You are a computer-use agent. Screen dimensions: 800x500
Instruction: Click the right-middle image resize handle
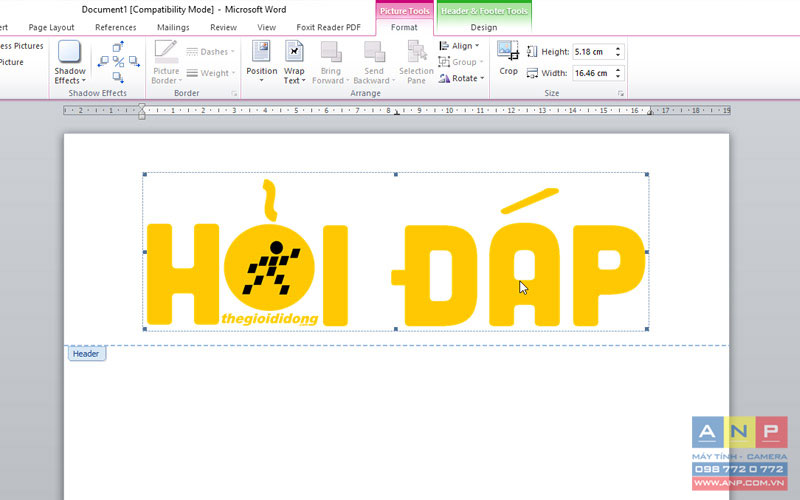tap(647, 252)
